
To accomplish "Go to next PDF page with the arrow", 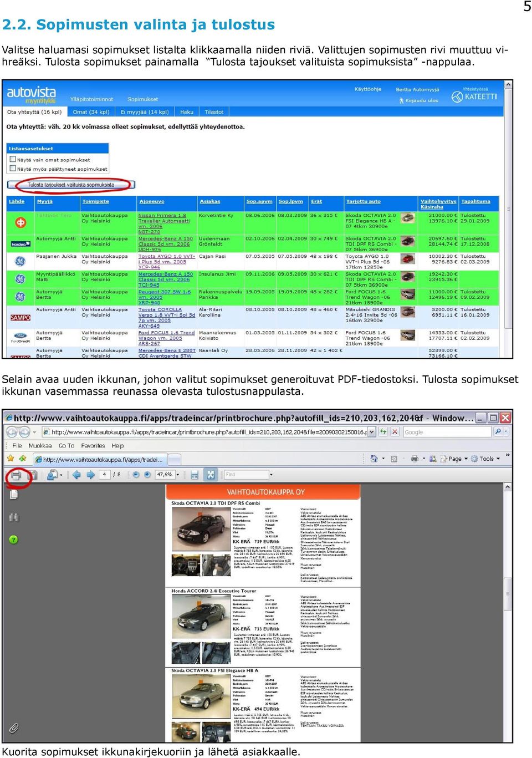I will 90,475.
